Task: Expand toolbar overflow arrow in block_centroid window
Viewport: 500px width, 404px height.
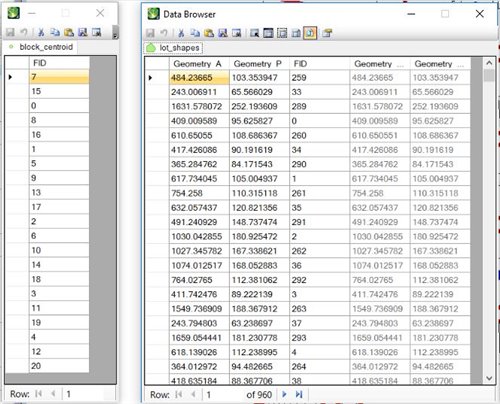Action: point(115,32)
